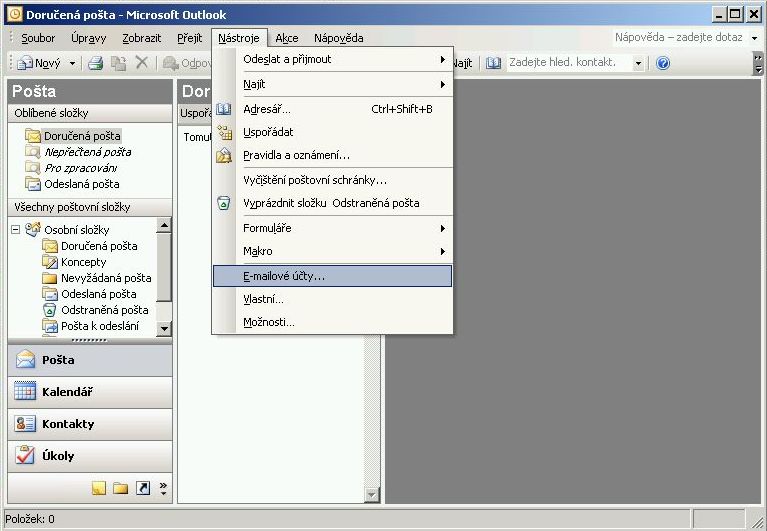The height and width of the screenshot is (531, 767).
Task: Click the Print icon in the toolbar
Action: (95, 63)
